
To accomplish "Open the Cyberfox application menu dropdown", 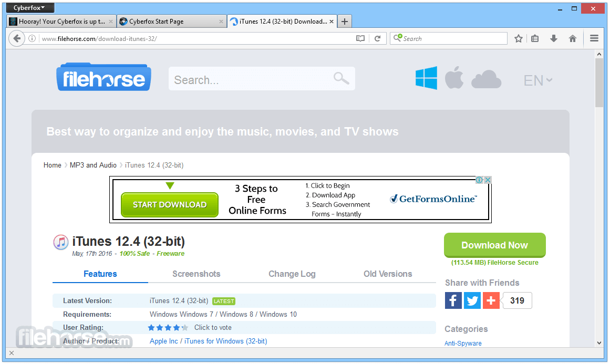I will (x=29, y=8).
